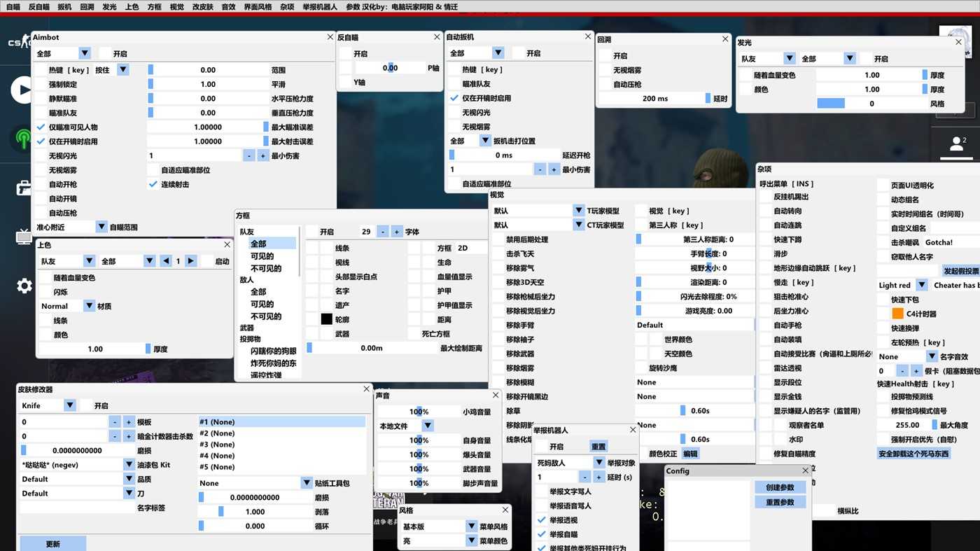
Task: Click the 名字标签 input field
Action: pyautogui.click(x=77, y=508)
